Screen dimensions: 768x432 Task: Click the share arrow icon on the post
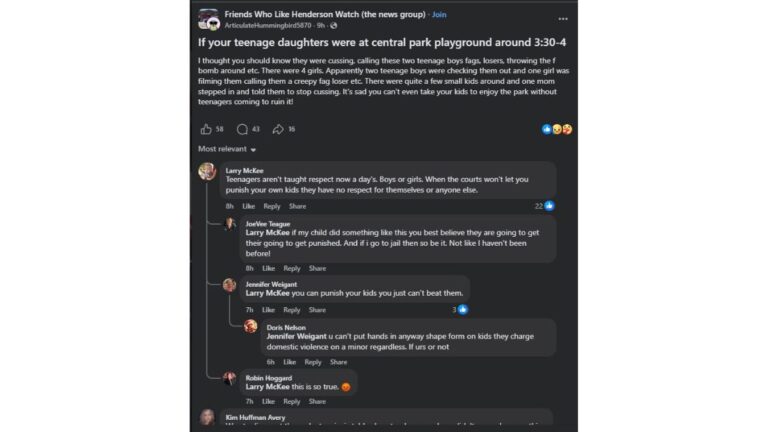tap(277, 129)
